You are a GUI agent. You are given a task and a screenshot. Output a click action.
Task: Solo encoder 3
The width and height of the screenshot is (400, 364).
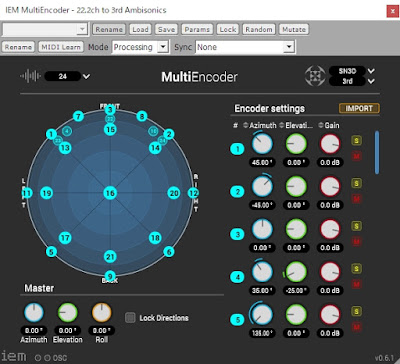[x=356, y=226]
